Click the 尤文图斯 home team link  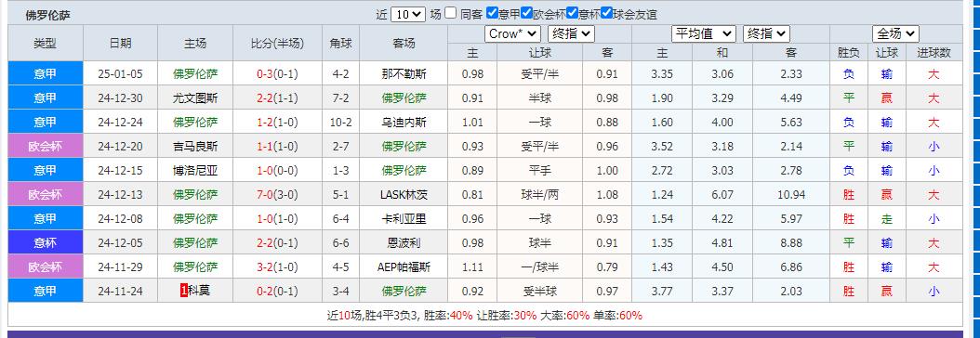[x=195, y=97]
